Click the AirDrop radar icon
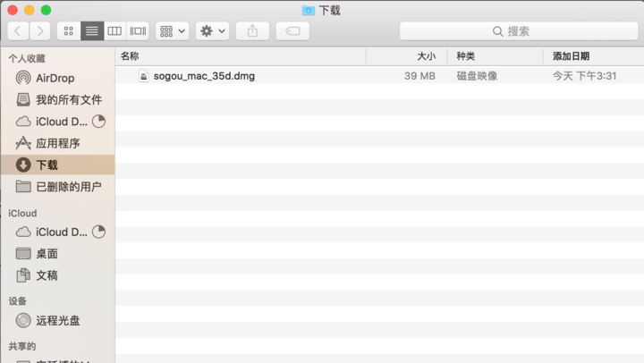This screenshot has width=644, height=363. (x=23, y=78)
